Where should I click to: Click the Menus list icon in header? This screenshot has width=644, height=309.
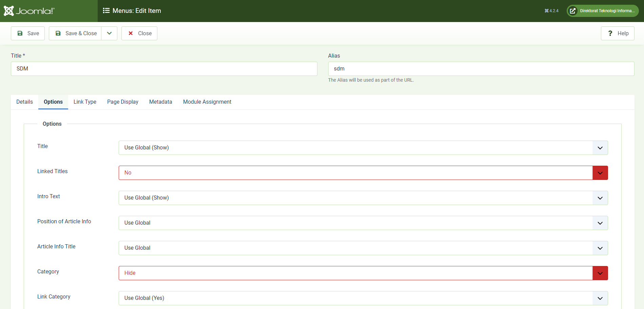(106, 11)
